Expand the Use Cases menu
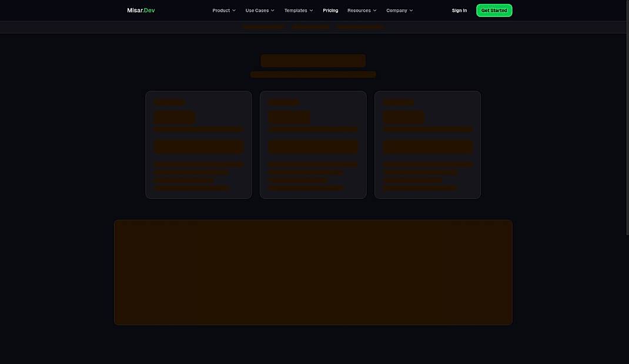This screenshot has width=629, height=364. tap(260, 11)
